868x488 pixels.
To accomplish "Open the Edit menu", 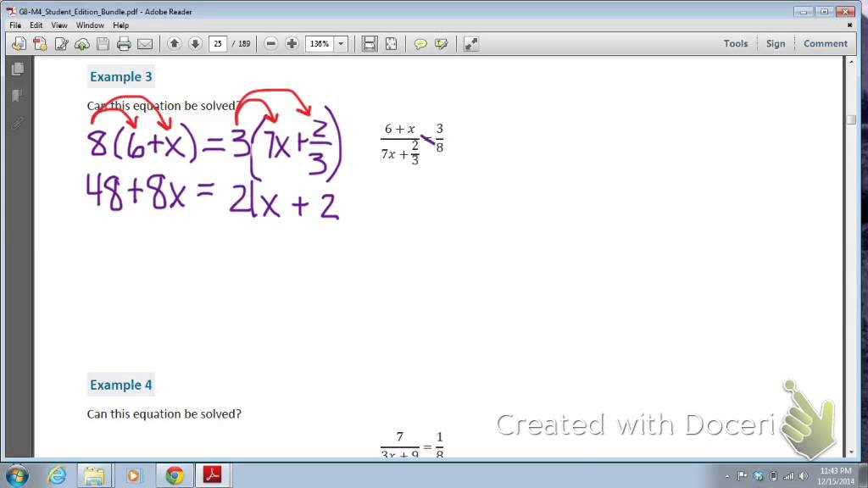I will tap(36, 25).
